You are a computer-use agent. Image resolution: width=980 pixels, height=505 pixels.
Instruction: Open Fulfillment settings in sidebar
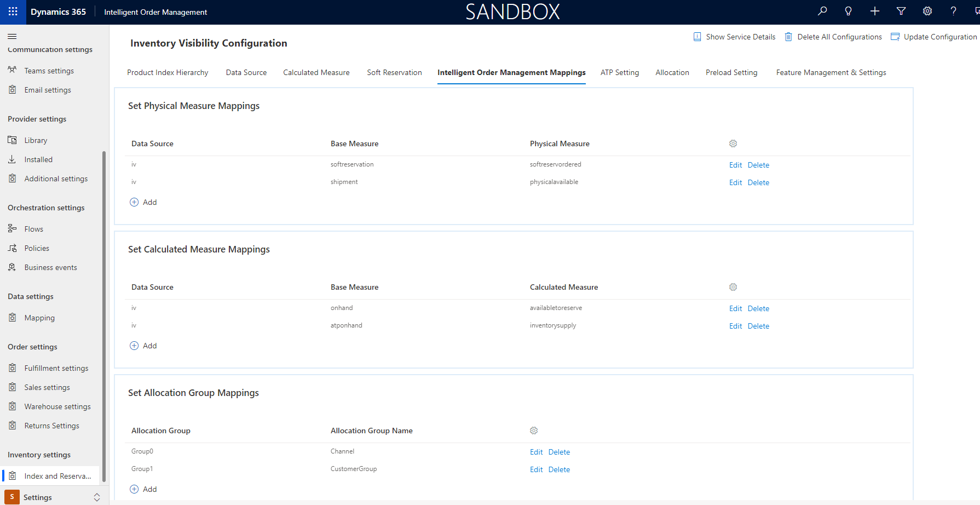tap(56, 368)
